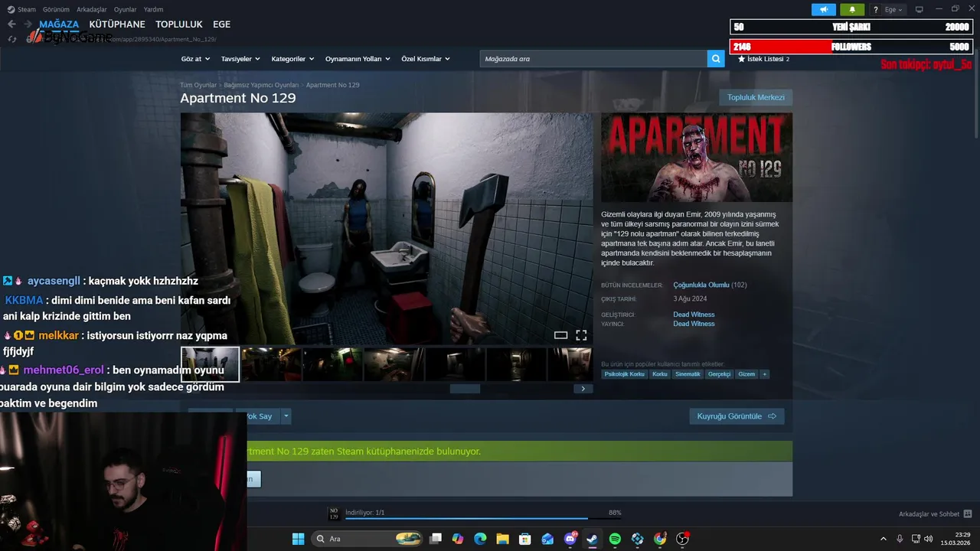This screenshot has width=980, height=551.
Task: Expand the Göz at menu
Action: (195, 59)
